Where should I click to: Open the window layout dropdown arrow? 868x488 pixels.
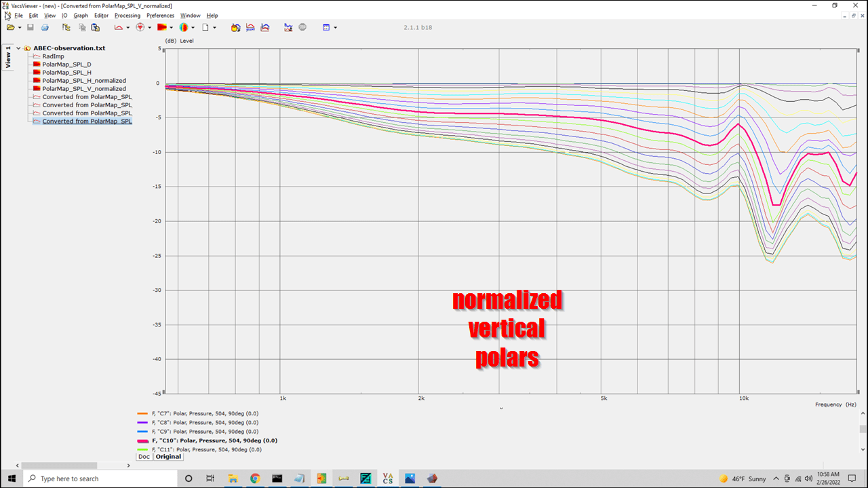pos(335,28)
